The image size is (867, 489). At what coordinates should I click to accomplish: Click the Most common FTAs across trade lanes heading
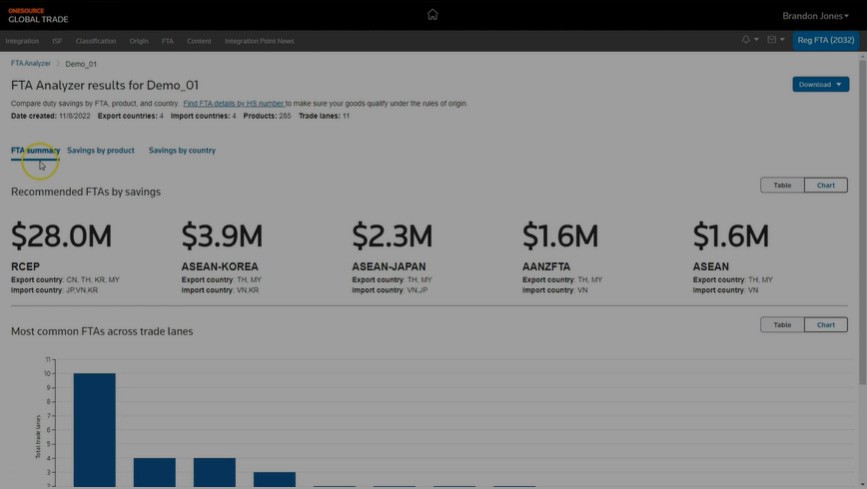[102, 331]
